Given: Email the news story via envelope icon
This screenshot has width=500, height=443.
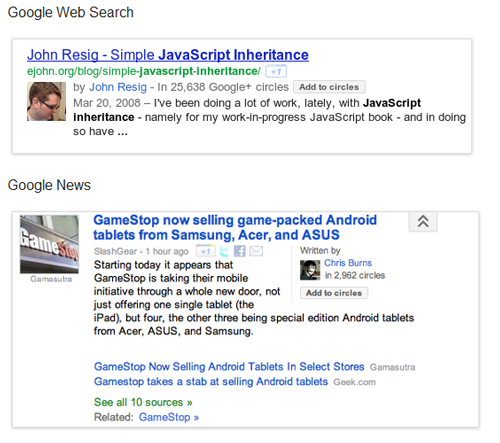Looking at the screenshot, I should pos(256,251).
